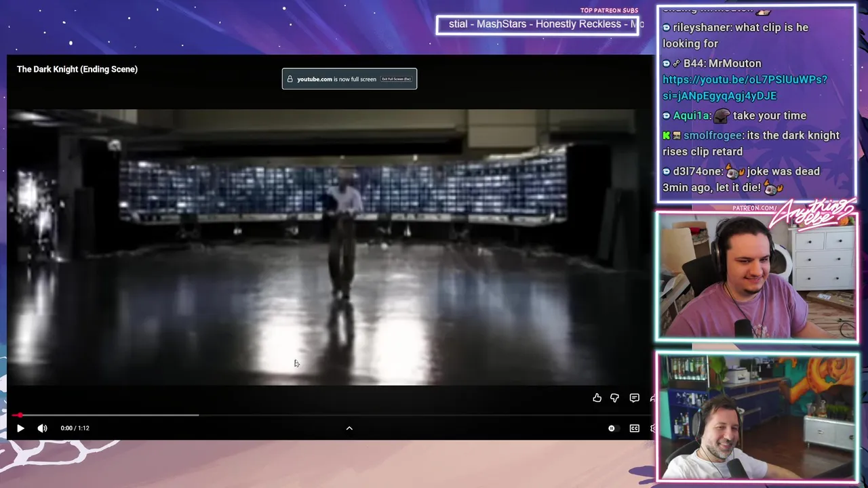
Task: Click the upper webcam feed of purple shirt streamer
Action: 755,278
